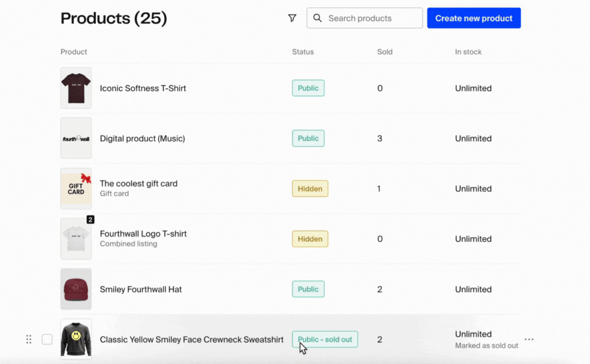The width and height of the screenshot is (590, 364).
Task: Open The coolest gift card product
Action: click(x=139, y=183)
